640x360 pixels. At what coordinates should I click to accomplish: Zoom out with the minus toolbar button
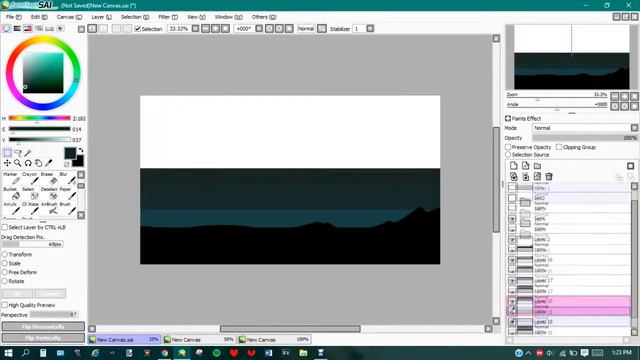(x=205, y=29)
